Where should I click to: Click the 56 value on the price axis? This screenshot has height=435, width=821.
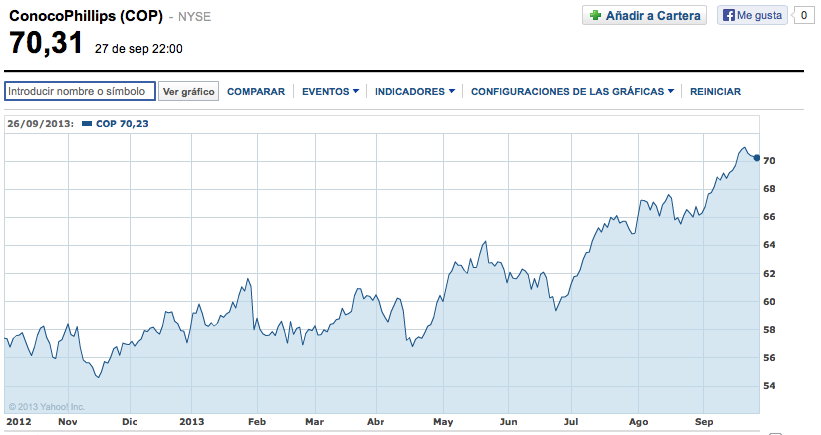coord(769,358)
